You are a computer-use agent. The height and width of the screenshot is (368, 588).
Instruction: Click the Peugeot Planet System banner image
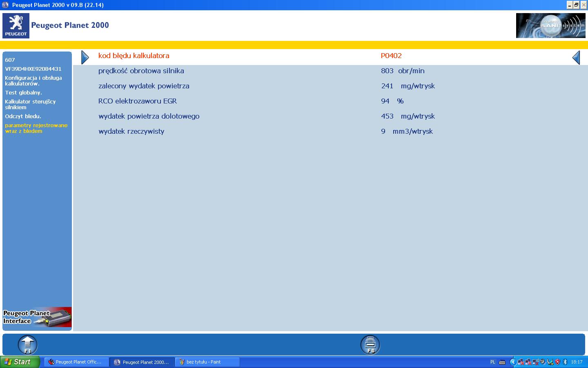tap(550, 26)
